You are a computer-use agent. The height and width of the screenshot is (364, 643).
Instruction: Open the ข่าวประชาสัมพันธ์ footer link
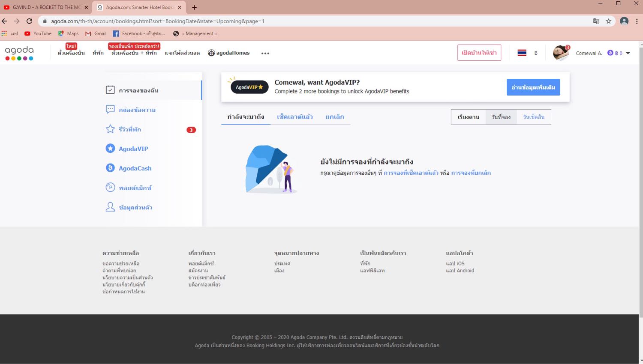click(x=207, y=277)
